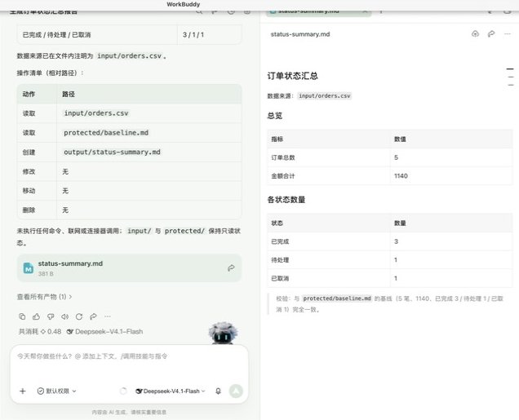Copy the assistant reply
This screenshot has height=420, width=519.
pyautogui.click(x=22, y=316)
